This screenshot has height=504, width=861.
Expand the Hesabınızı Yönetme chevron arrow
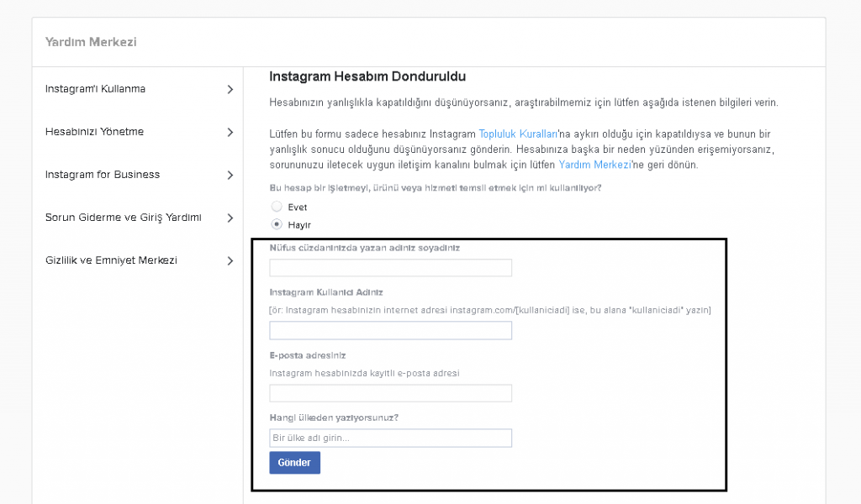click(230, 132)
